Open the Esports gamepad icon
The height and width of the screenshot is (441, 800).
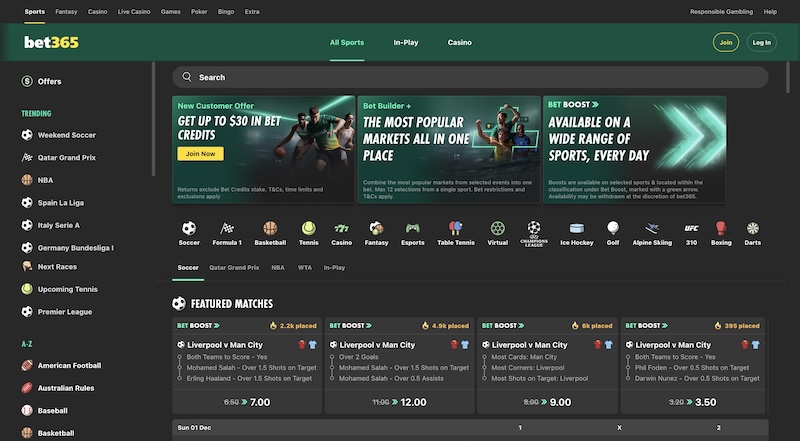[x=412, y=228]
